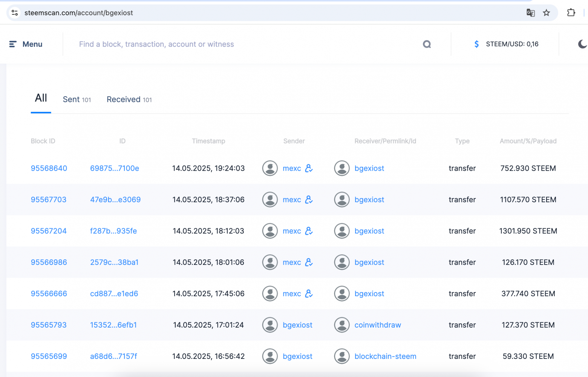Open blockchain-steem receiver account link

tap(385, 356)
